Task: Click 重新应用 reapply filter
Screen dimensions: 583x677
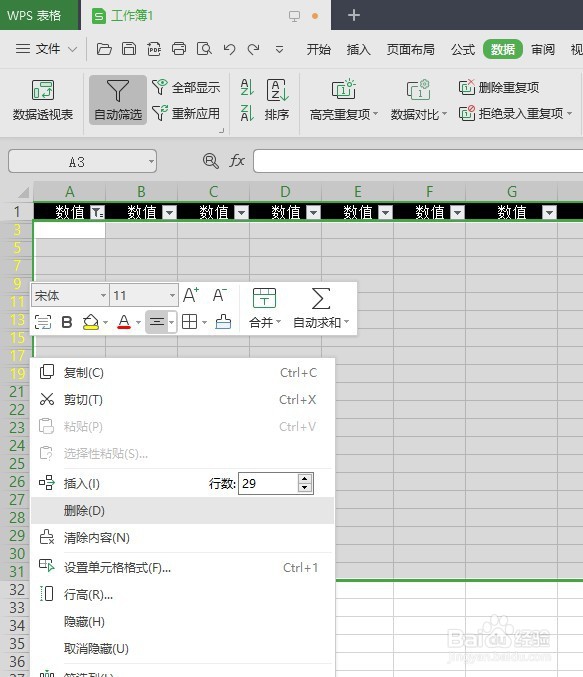Action: (x=186, y=114)
